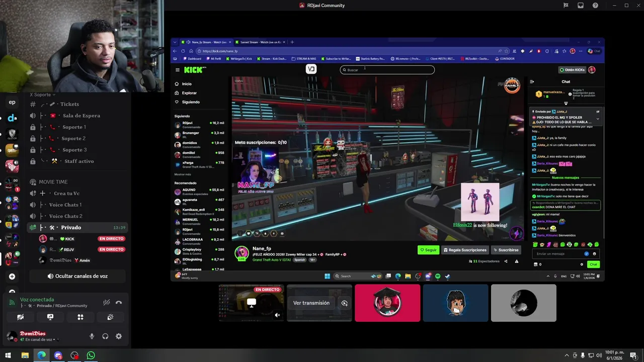Select the gray avatar participant tile
The image size is (644, 362).
524,303
